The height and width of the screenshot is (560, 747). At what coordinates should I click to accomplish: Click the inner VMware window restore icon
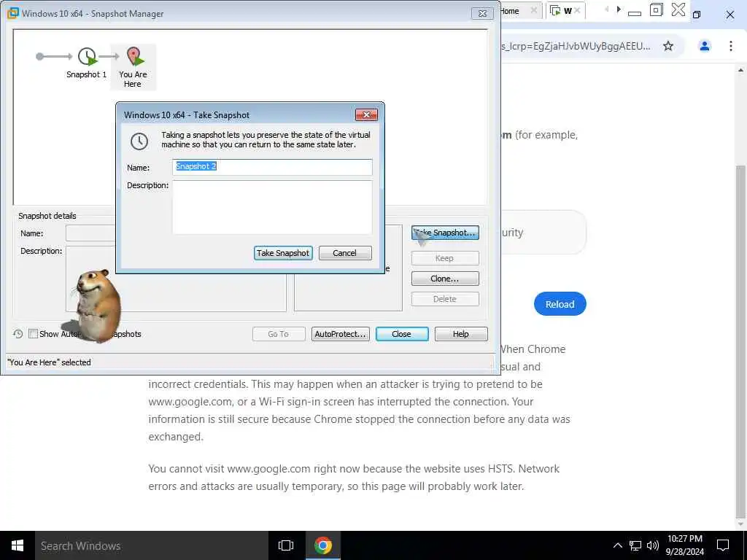click(656, 10)
